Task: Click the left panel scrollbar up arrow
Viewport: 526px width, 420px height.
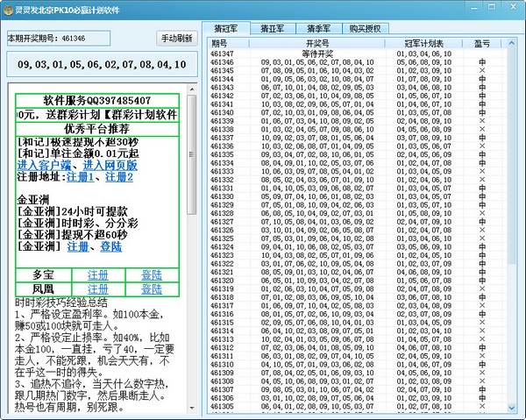Action: pos(192,89)
